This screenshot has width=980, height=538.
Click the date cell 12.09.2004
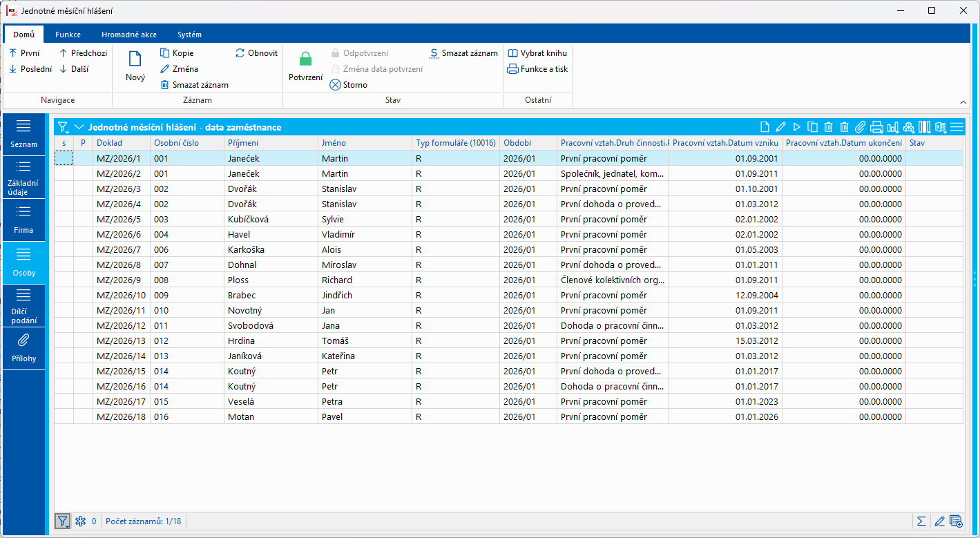tap(725, 296)
